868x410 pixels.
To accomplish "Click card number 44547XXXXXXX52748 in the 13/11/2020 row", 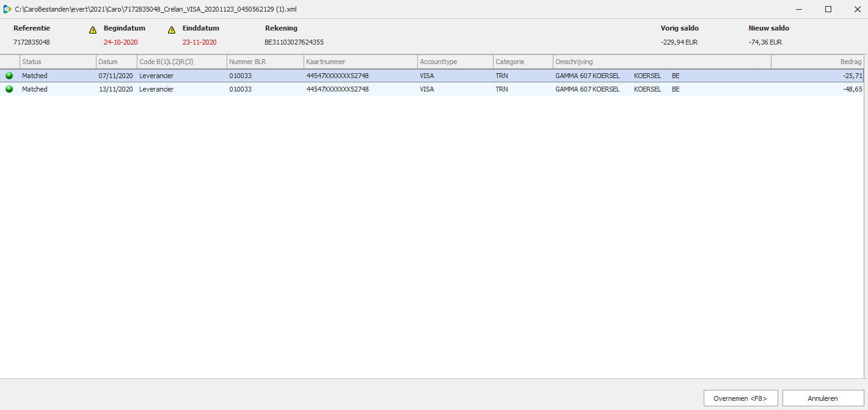I will point(337,89).
